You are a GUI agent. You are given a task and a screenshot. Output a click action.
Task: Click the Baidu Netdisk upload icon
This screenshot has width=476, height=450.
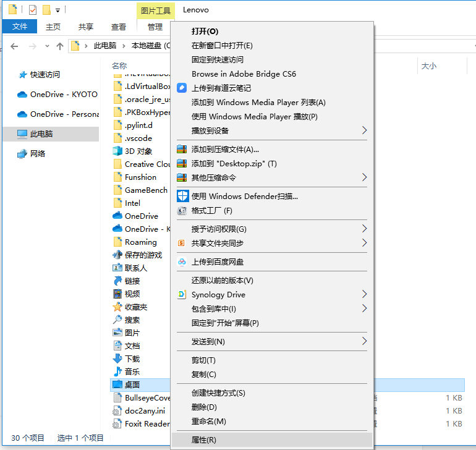click(182, 261)
